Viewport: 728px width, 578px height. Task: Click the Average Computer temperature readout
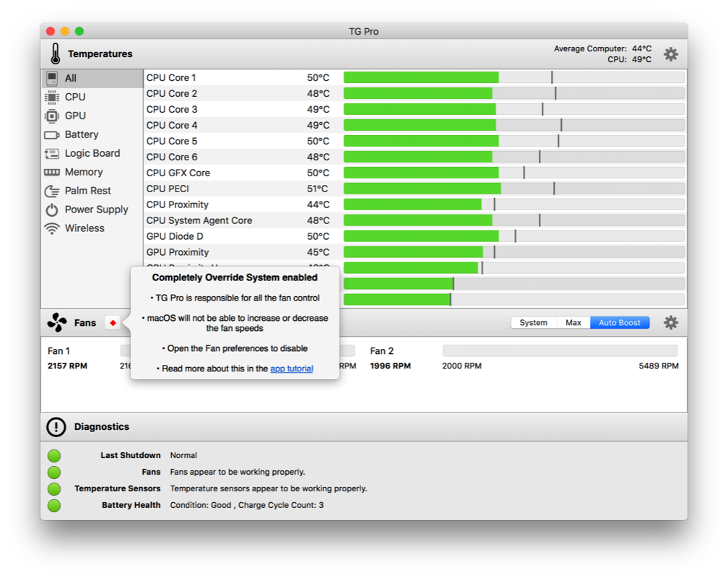[x=602, y=48]
